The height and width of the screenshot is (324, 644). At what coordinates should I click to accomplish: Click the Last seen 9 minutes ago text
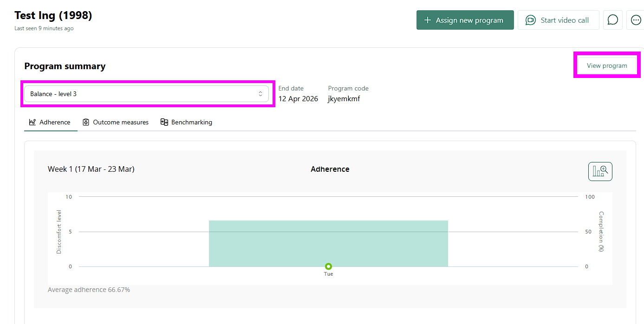(x=44, y=28)
